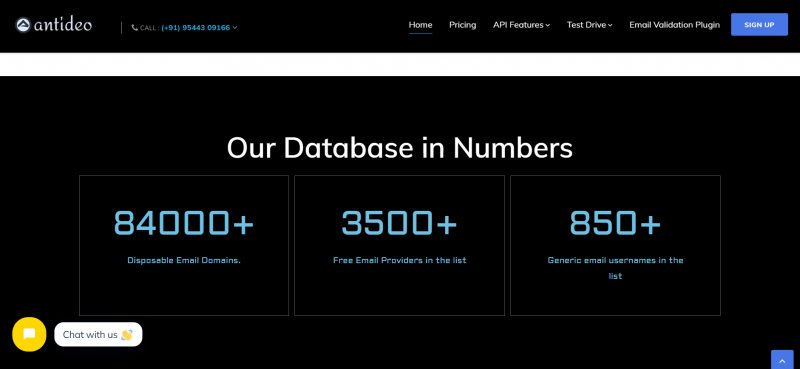Click 'Free Email Providers in the list'
The image size is (800, 369).
point(399,260)
